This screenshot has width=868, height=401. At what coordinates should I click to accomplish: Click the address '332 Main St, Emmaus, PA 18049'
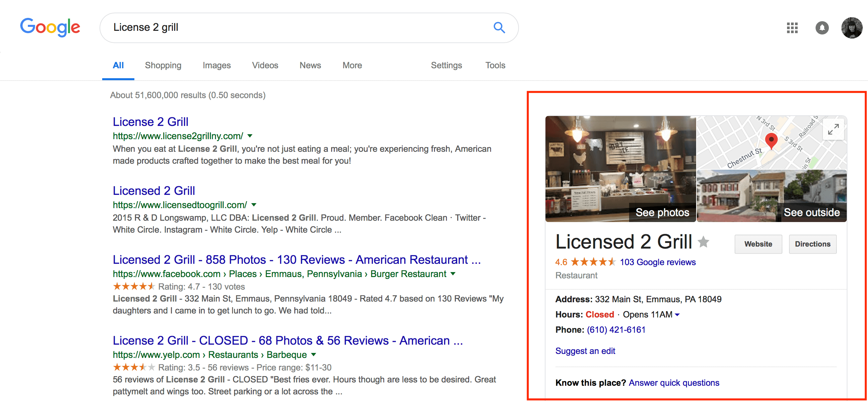(x=658, y=299)
